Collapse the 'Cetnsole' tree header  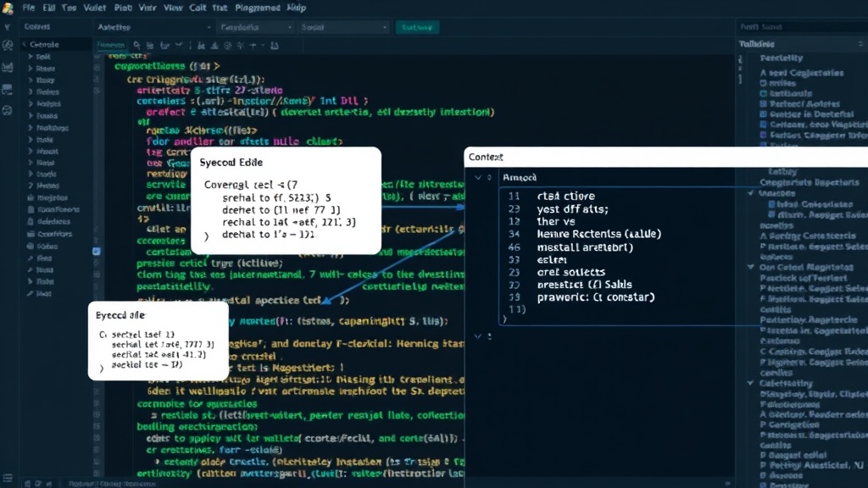point(24,44)
